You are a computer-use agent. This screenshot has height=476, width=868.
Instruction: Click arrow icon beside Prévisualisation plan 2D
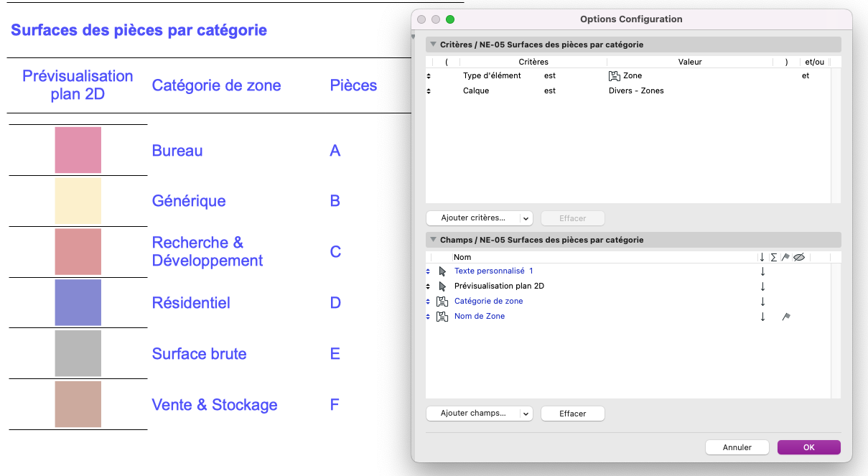click(x=442, y=286)
